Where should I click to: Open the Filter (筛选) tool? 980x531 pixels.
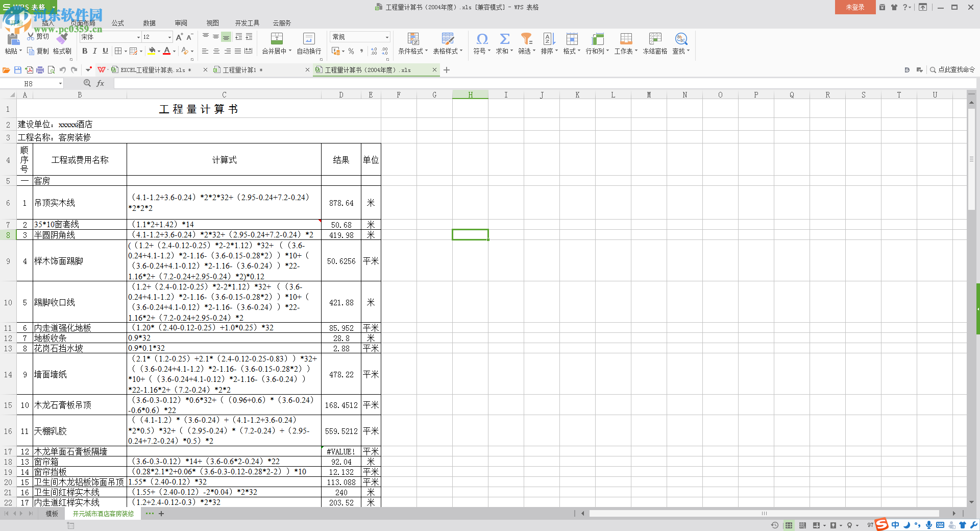click(526, 39)
